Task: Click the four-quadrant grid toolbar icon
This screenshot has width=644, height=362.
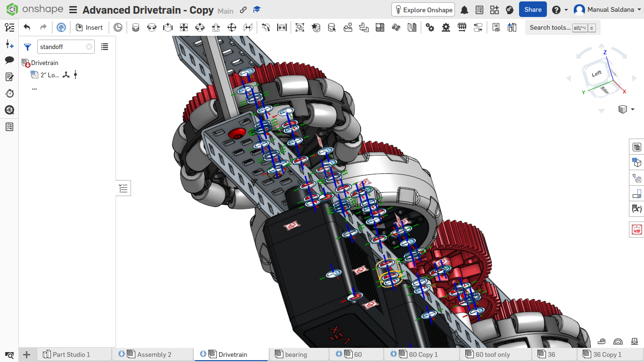Action: 380,27
